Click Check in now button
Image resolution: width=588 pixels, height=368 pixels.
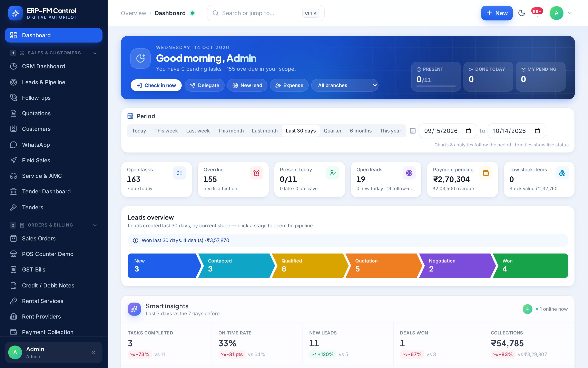[x=156, y=85]
